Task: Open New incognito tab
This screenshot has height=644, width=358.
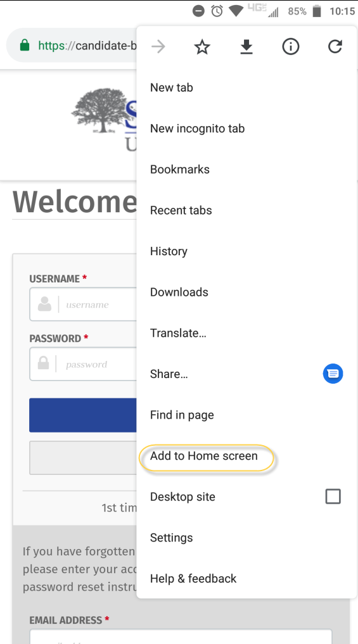Action: pos(197,129)
